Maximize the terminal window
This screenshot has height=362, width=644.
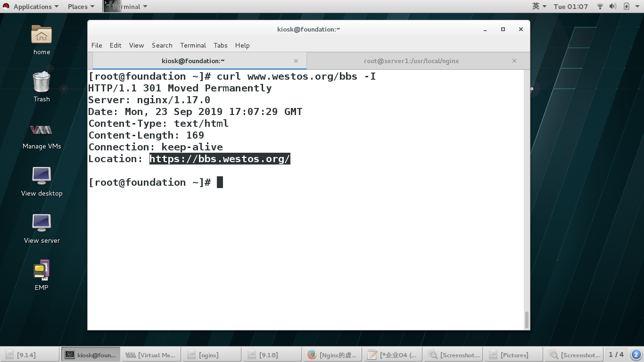click(503, 29)
